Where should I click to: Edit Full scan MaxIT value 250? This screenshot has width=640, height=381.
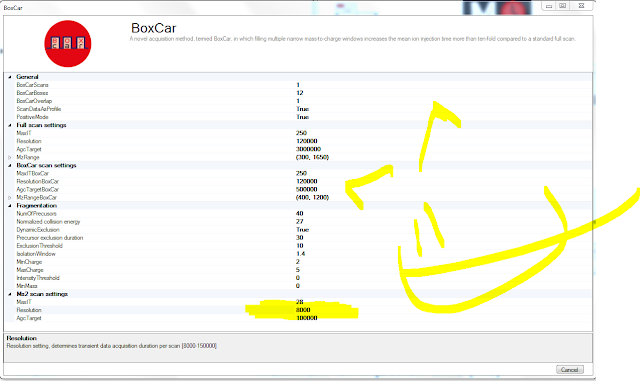click(x=301, y=133)
